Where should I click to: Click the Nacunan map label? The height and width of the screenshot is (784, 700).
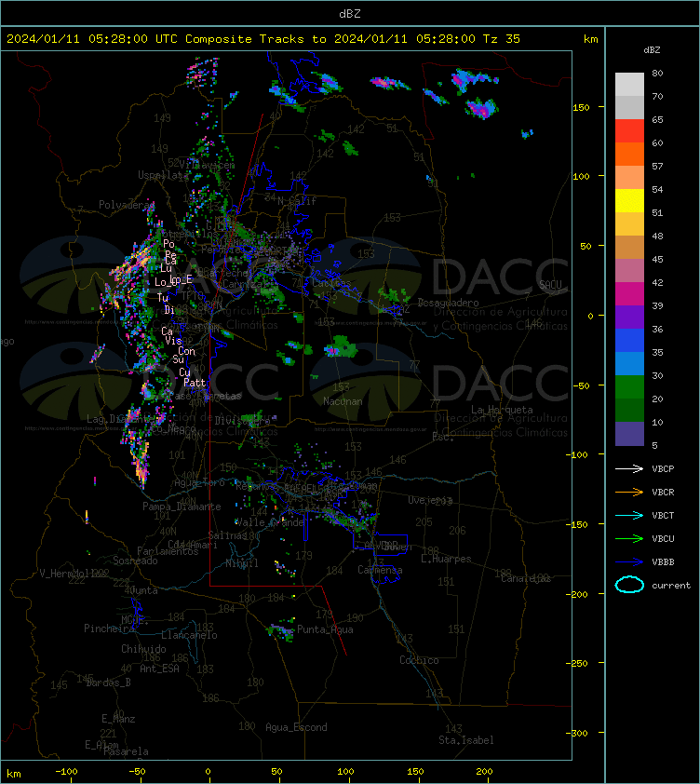click(343, 401)
